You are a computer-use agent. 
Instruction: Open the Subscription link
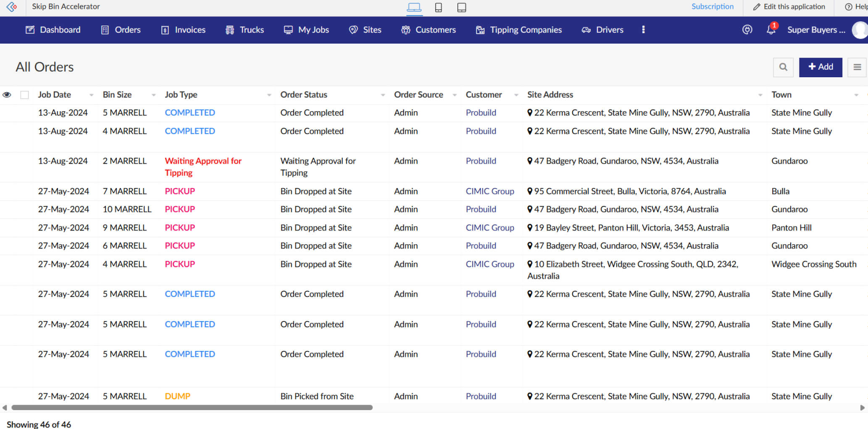tap(713, 7)
